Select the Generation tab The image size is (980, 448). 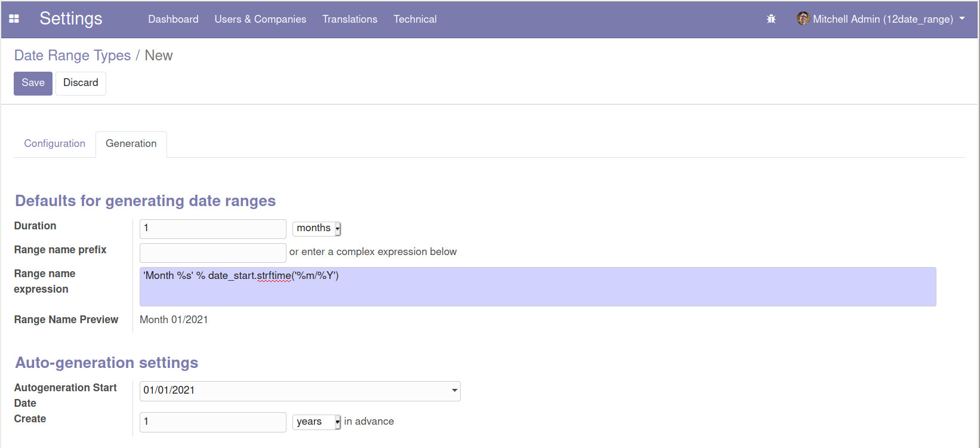click(131, 144)
